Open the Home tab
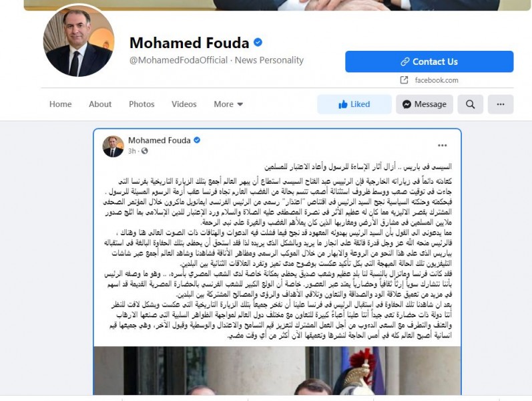532x401 pixels. coord(60,104)
